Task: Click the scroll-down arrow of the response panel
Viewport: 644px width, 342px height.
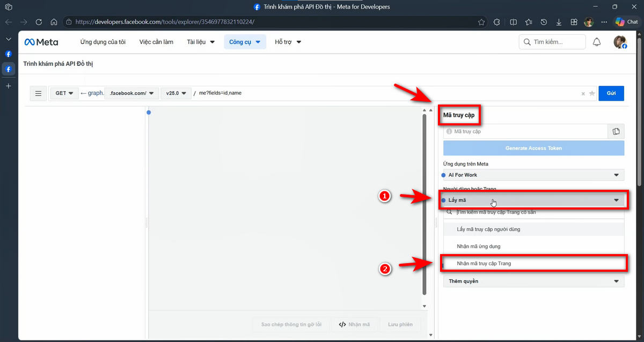Action: pos(425,306)
